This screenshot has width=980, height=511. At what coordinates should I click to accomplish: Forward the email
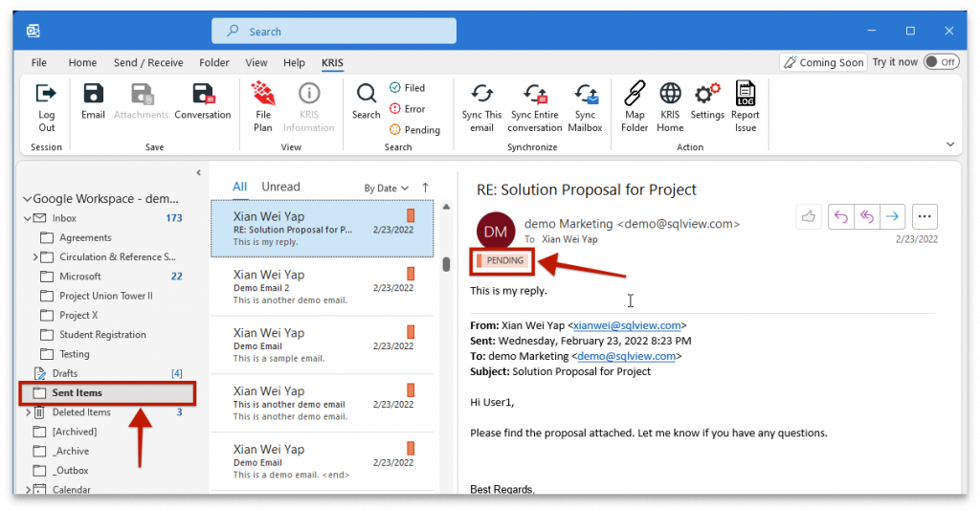tap(893, 217)
